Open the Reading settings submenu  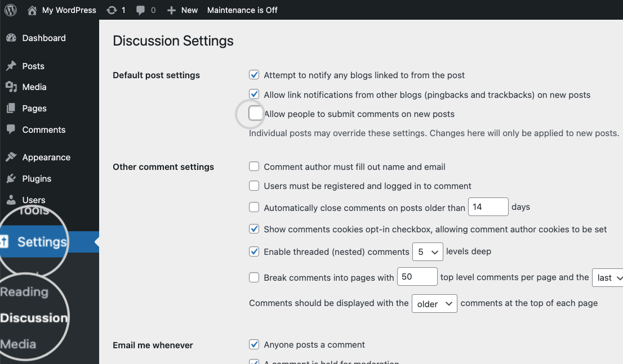pos(24,292)
